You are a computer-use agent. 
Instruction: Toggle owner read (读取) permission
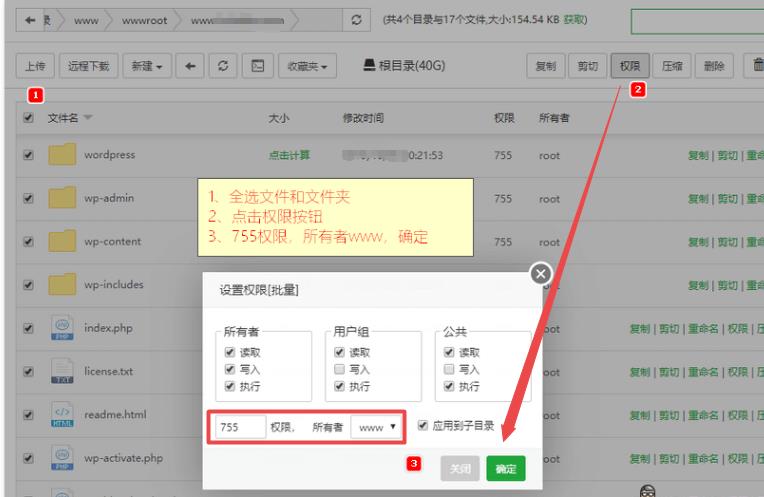tap(229, 352)
